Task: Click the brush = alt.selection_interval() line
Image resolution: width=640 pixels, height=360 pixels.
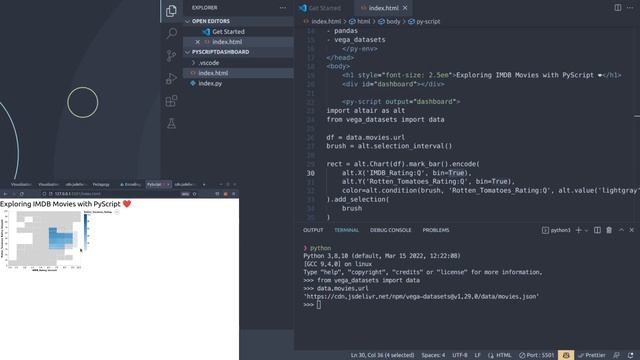Action: [389, 146]
